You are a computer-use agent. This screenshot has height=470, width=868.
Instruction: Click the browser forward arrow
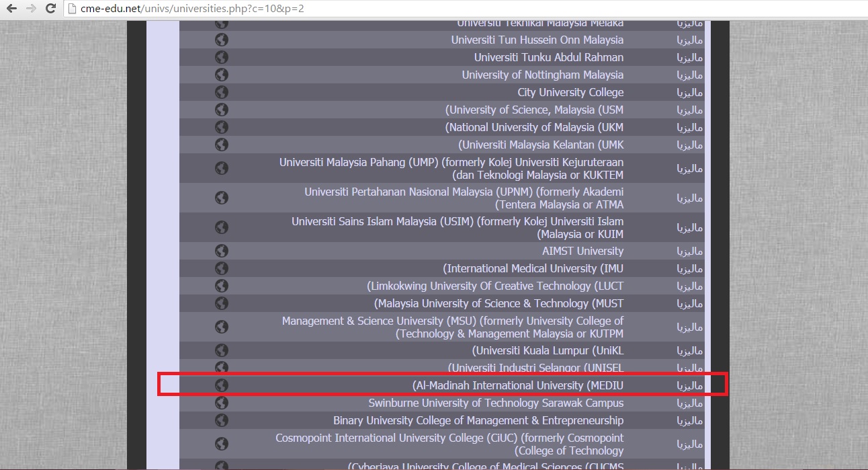[31, 9]
